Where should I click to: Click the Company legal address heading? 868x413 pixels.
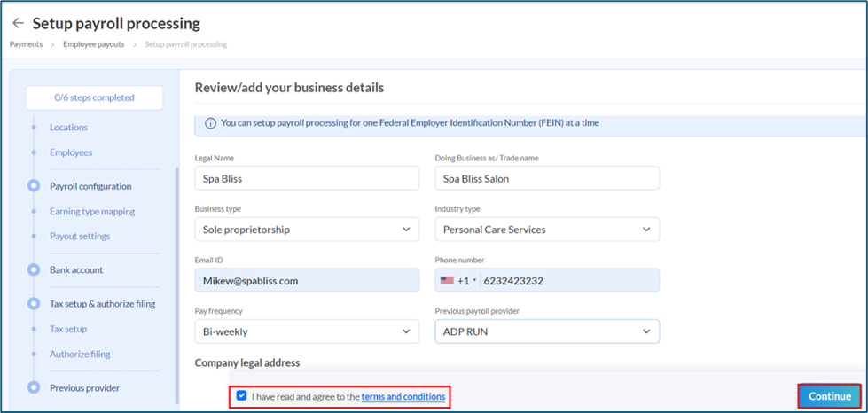point(247,363)
